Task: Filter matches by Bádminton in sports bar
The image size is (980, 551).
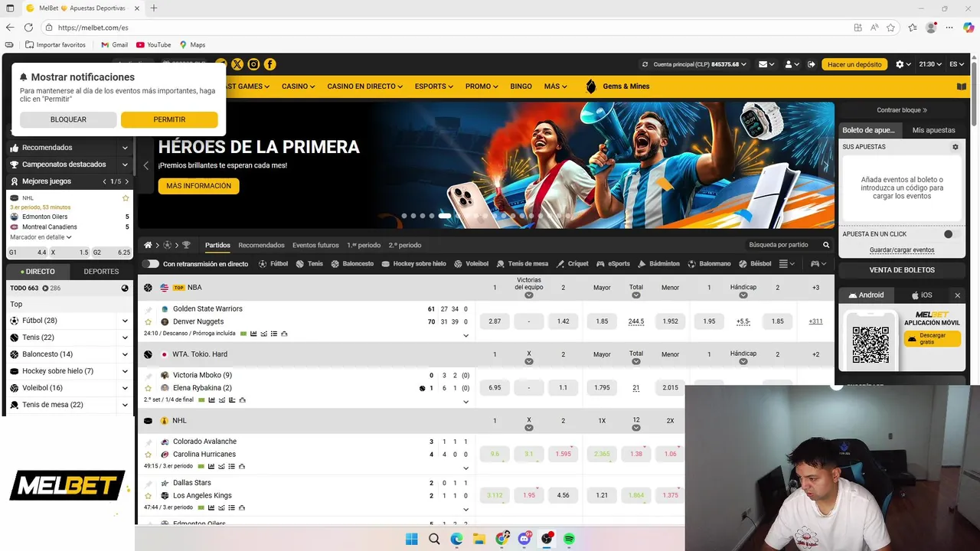Action: point(658,263)
